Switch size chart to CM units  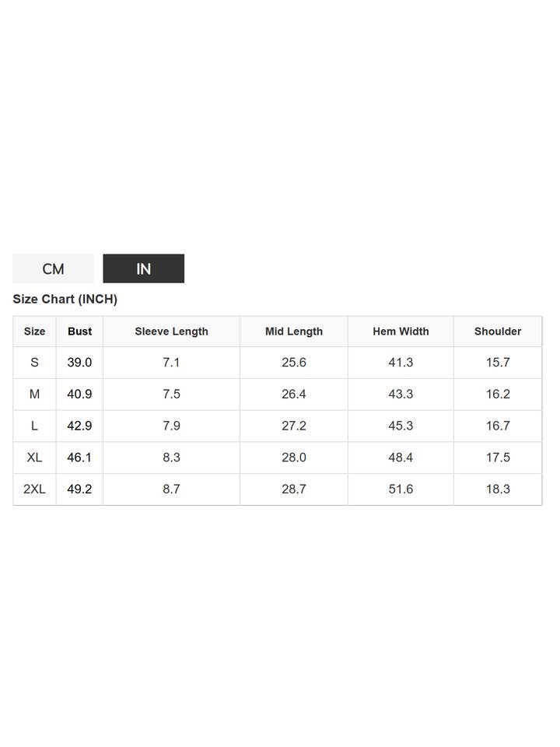tap(53, 268)
